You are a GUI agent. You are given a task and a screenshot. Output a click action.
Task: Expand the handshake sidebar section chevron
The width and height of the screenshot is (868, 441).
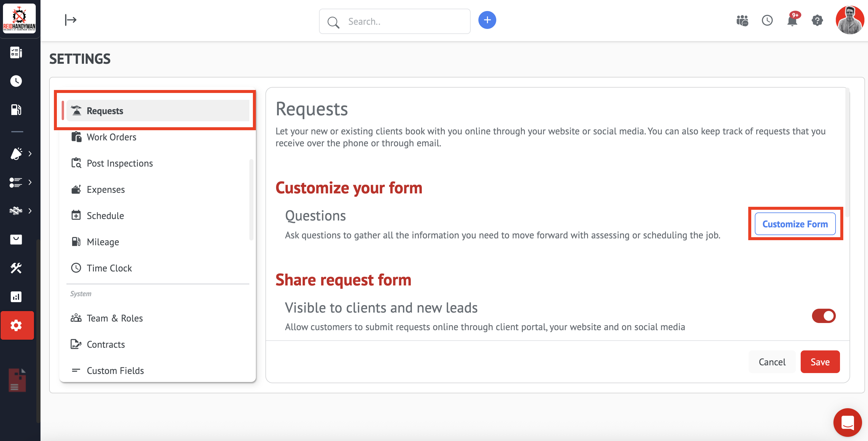tap(30, 211)
